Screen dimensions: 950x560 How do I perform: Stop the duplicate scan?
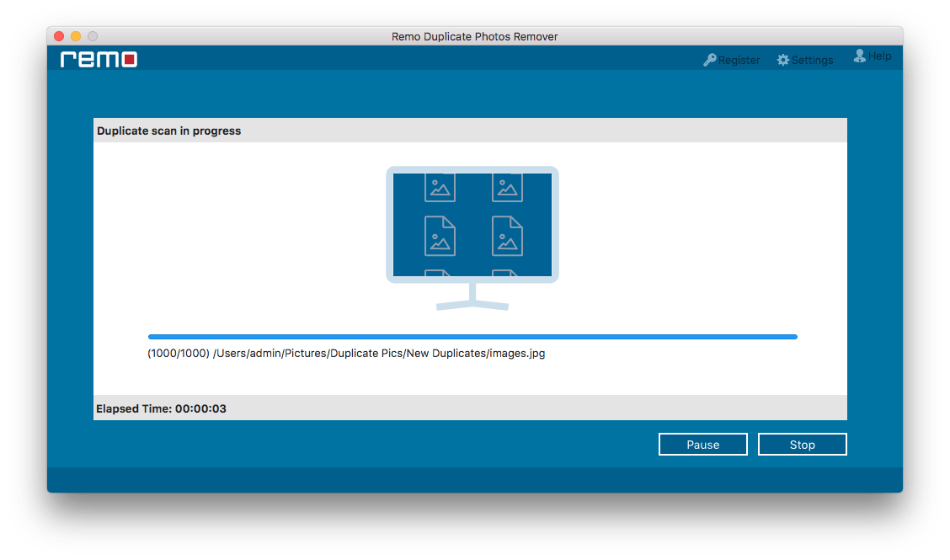(802, 445)
